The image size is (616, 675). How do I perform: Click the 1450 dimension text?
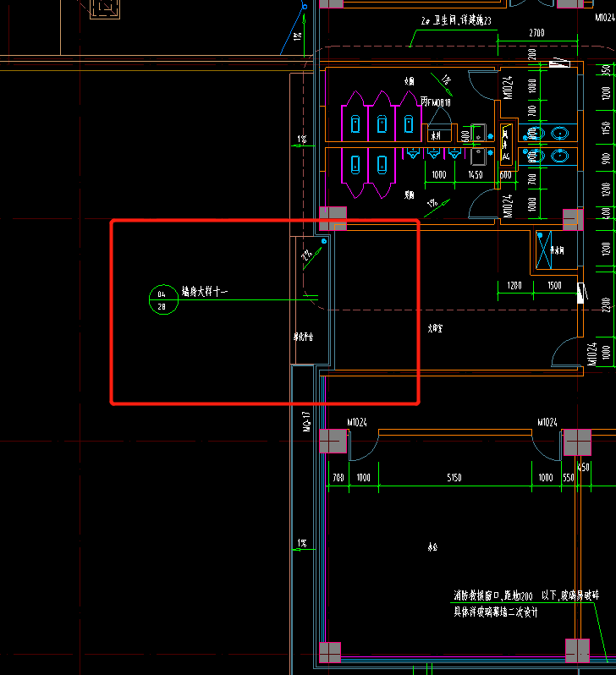[x=476, y=175]
